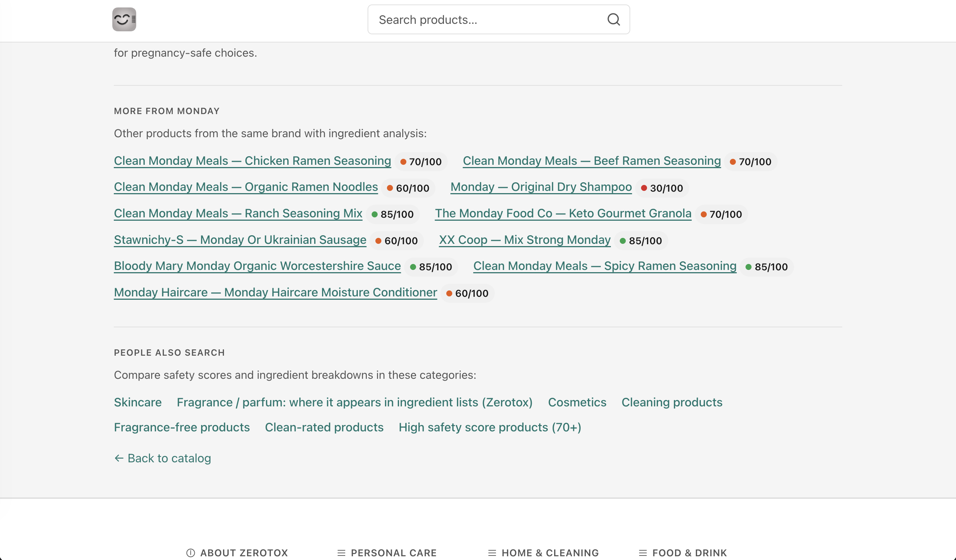The width and height of the screenshot is (956, 560).
Task: Open High safety score products (70+)
Action: 490,427
